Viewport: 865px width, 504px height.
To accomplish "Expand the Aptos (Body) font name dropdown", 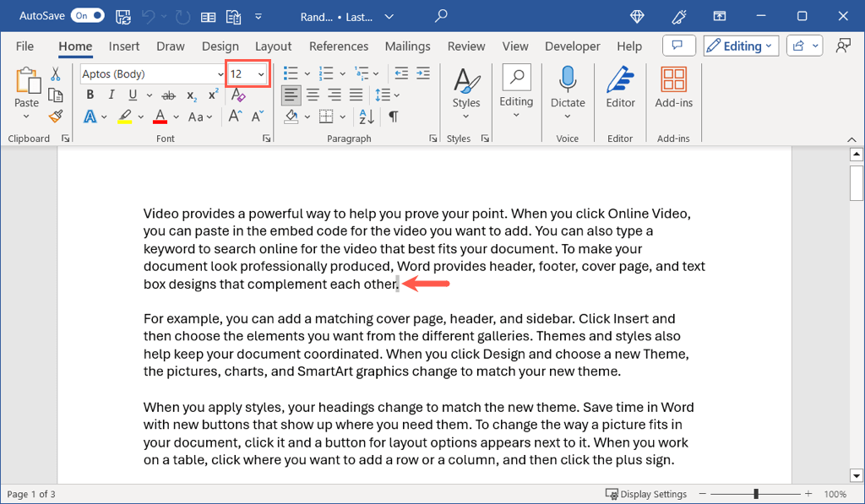I will 217,74.
